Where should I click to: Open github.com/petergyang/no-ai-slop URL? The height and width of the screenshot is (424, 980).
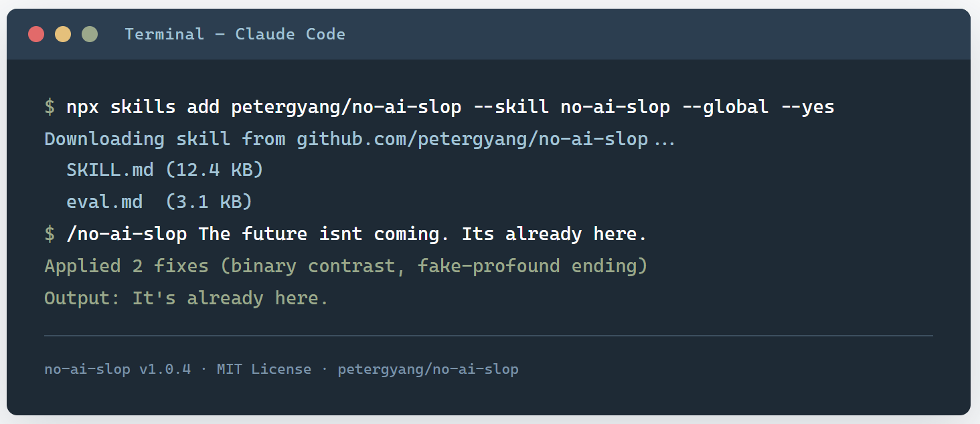(473, 139)
